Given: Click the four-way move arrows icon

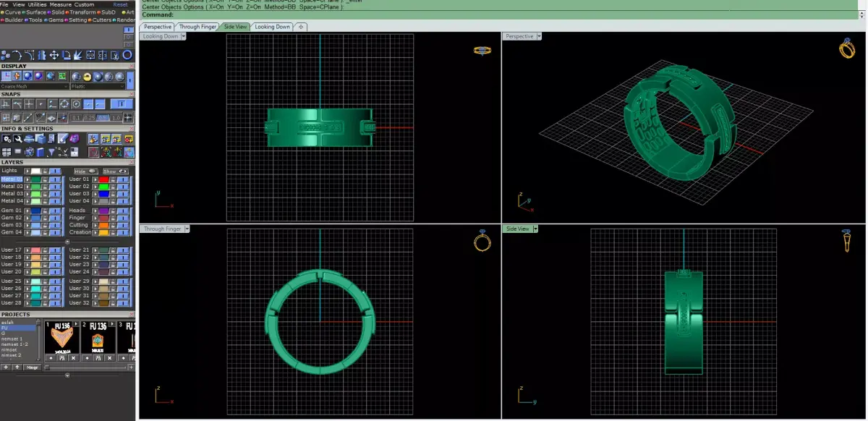Looking at the screenshot, I should pyautogui.click(x=54, y=55).
